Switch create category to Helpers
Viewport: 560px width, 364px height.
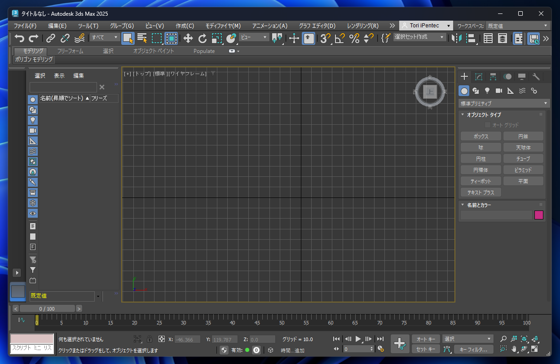(511, 91)
